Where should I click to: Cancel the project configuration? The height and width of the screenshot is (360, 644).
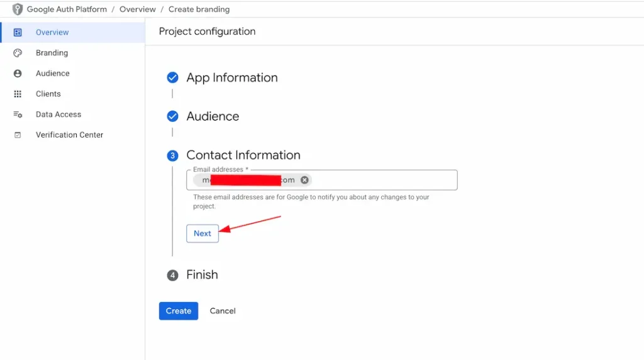pos(223,311)
